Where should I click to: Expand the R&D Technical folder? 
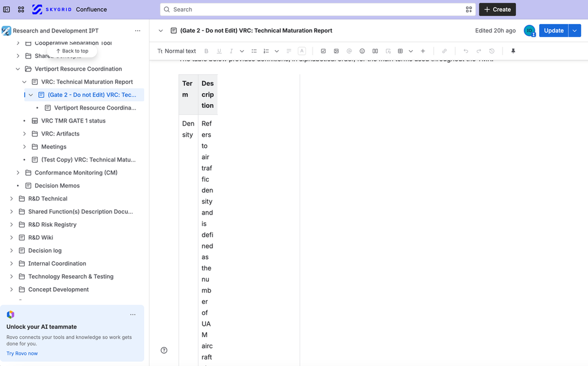pyautogui.click(x=11, y=199)
